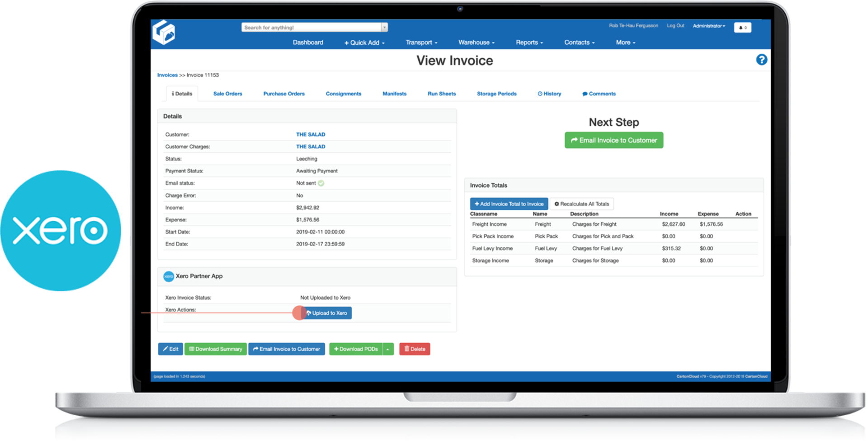Click the CartonCloud box logo
This screenshot has height=441, width=868.
pos(164,33)
